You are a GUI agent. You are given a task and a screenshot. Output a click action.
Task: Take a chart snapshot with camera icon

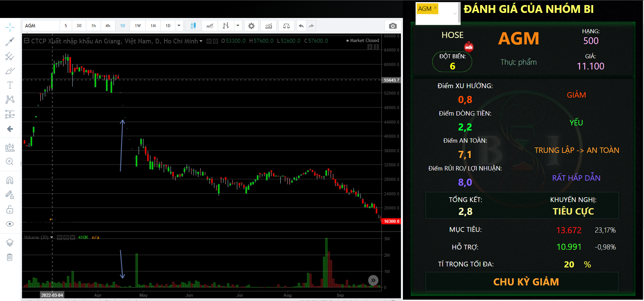click(393, 26)
